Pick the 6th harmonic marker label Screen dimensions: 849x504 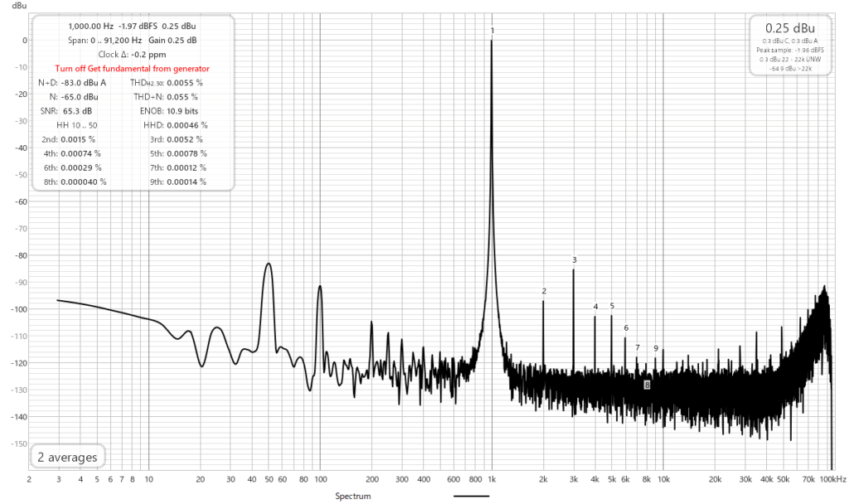click(x=626, y=328)
